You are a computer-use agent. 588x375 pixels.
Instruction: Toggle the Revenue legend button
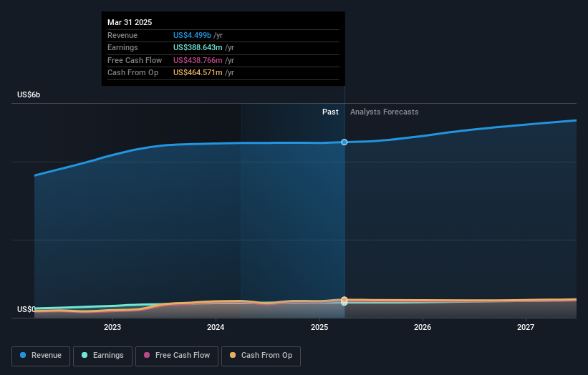pos(41,356)
